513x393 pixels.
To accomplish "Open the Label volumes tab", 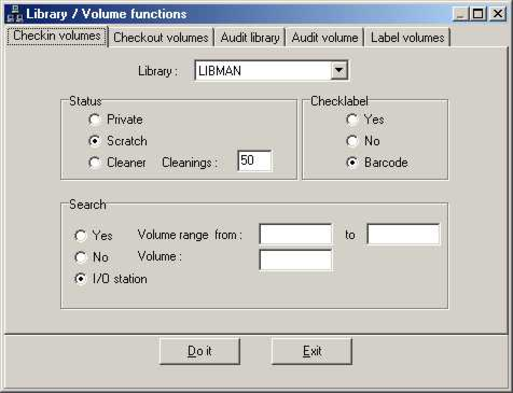I will coord(407,37).
